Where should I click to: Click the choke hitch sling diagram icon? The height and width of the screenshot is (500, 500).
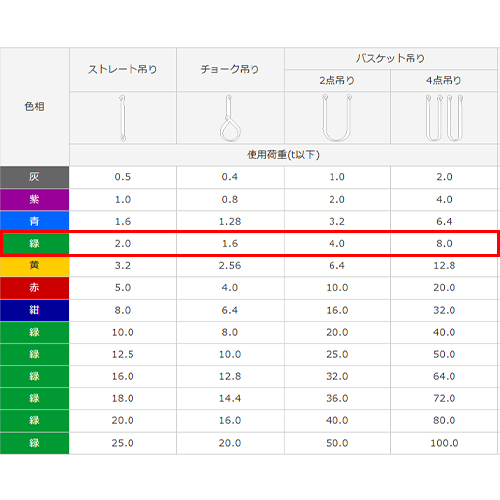coord(230,118)
